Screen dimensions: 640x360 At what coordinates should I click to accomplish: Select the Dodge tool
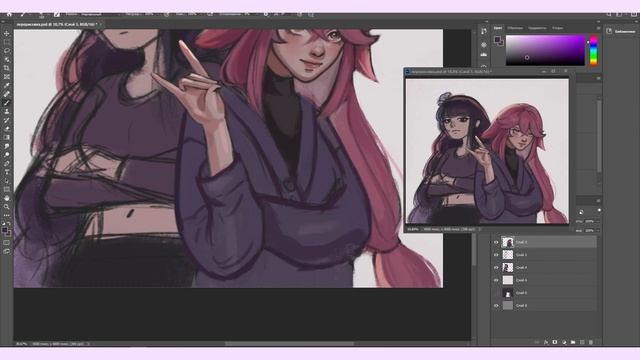coord(7,155)
